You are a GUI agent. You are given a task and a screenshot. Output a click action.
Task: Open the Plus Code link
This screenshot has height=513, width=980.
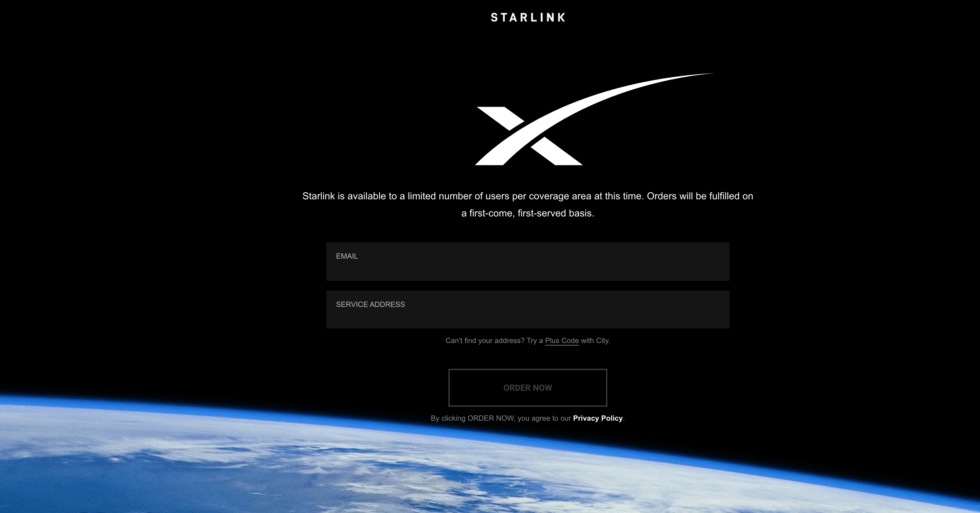(x=561, y=341)
